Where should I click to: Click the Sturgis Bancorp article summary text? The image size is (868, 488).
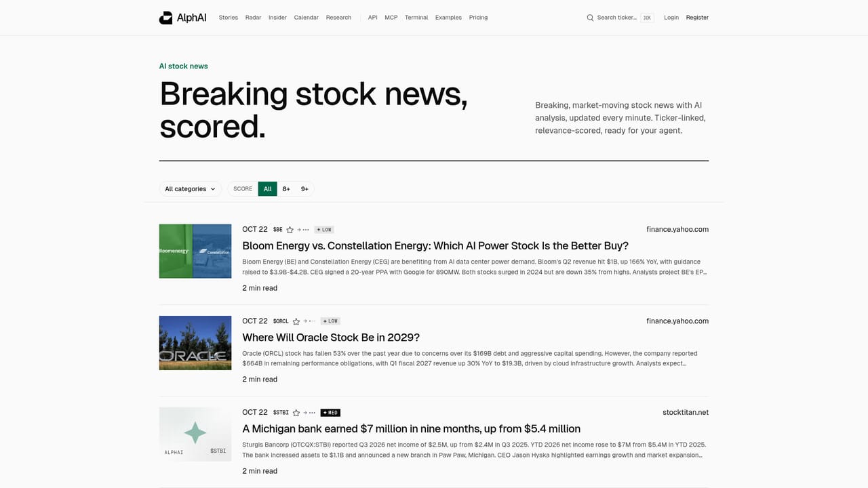coord(475,450)
